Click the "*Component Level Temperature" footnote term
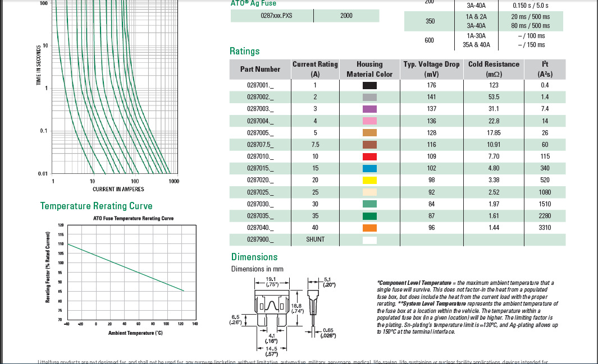Viewport: 598px width, 364px height. point(414,283)
